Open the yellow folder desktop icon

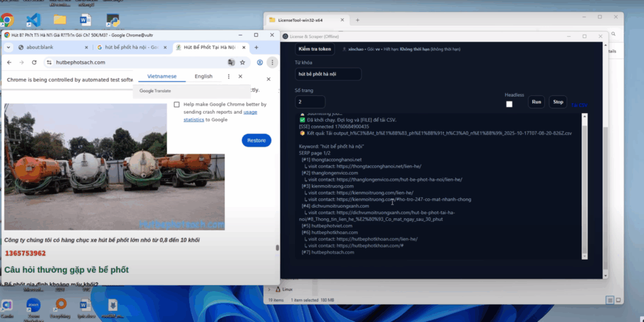[60, 20]
